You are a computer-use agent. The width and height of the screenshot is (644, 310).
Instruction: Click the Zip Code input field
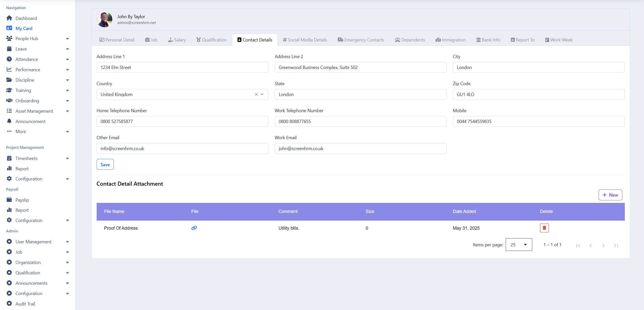tap(539, 94)
